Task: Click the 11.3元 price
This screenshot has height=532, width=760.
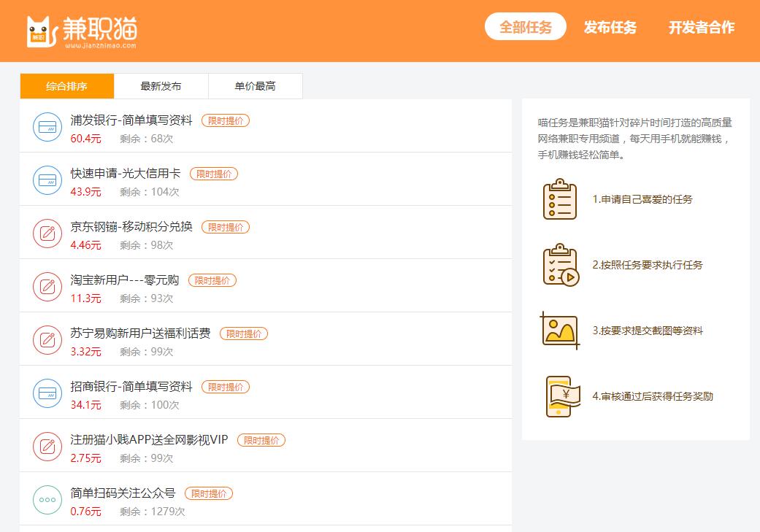Action: click(x=86, y=298)
